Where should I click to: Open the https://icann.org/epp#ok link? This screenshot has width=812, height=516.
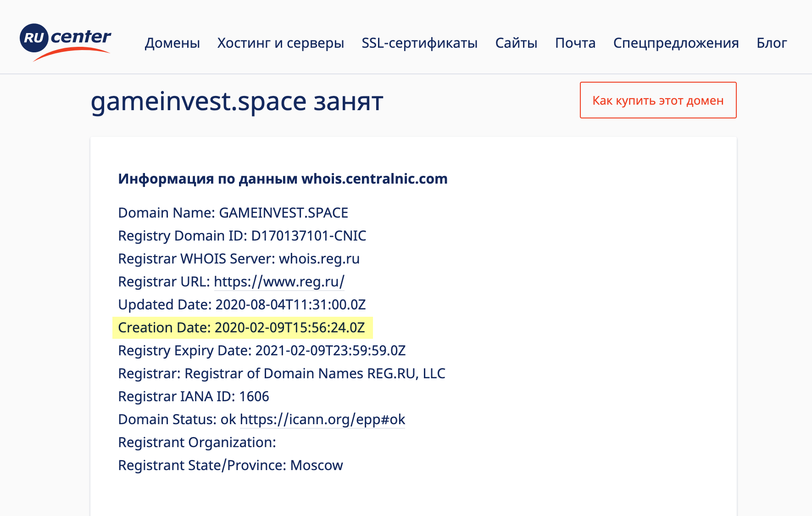coord(323,419)
